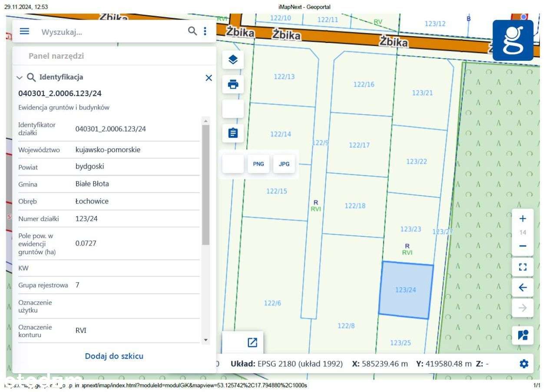Screen dimensions: 556x392
Task: Click the Grupa rejestrowa value 7
Action: click(x=77, y=285)
